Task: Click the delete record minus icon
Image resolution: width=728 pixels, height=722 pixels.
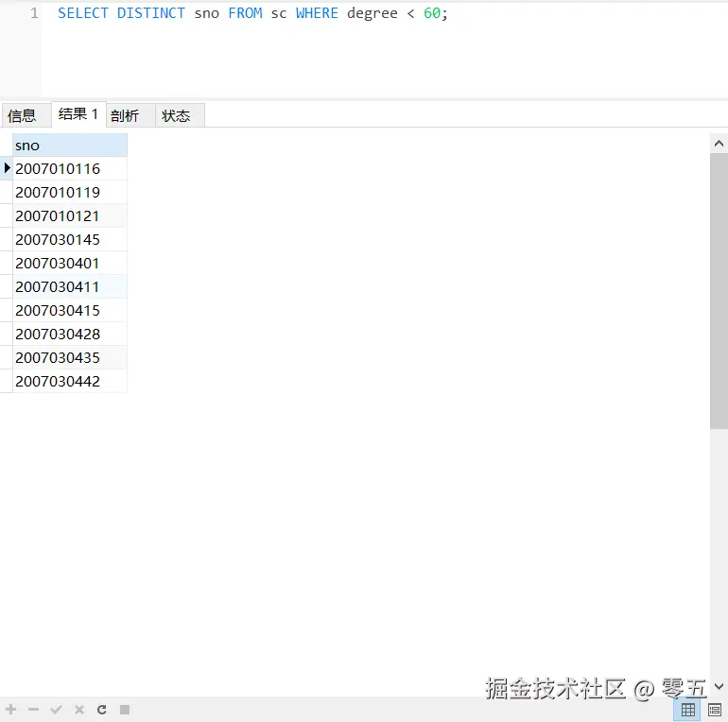Action: tap(33, 709)
